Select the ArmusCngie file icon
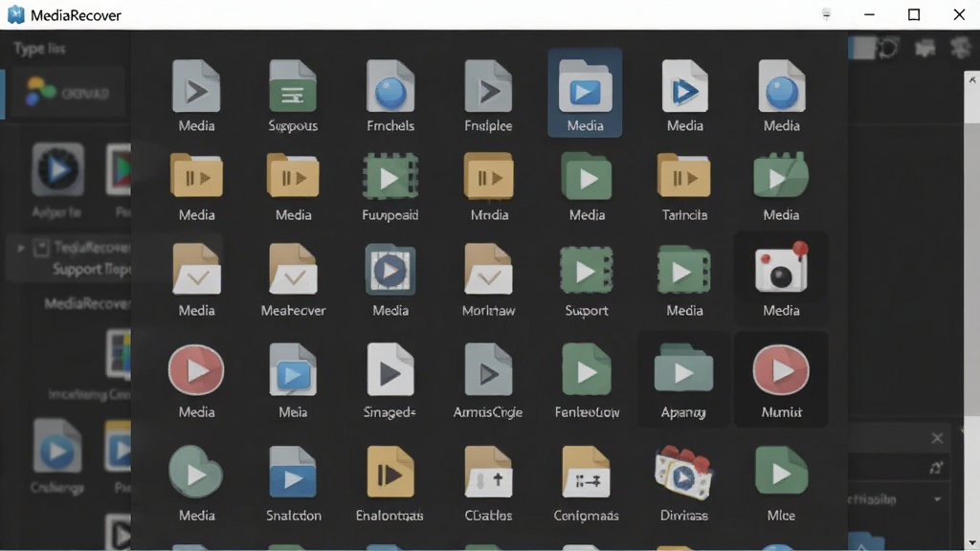This screenshot has width=980, height=551. point(488,369)
